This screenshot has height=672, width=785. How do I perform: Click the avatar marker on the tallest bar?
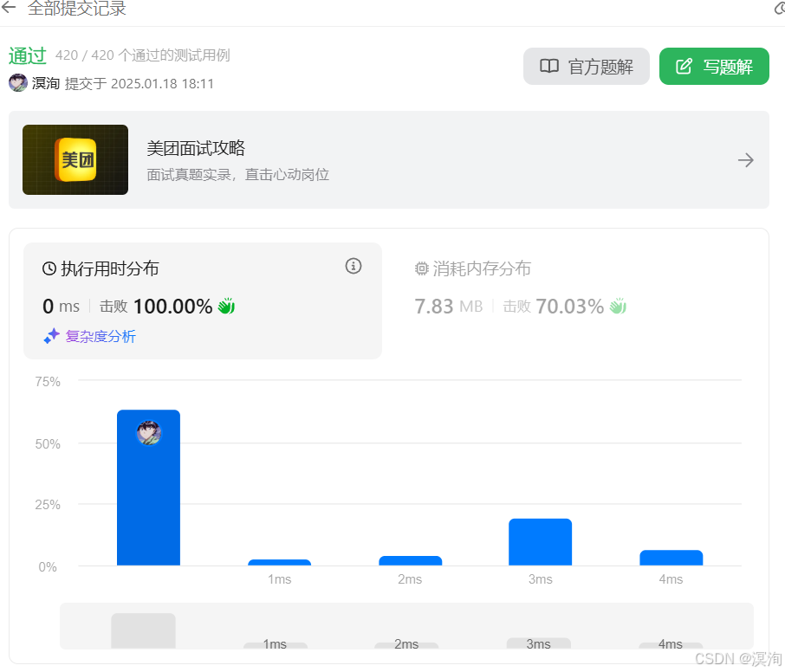[x=149, y=433]
